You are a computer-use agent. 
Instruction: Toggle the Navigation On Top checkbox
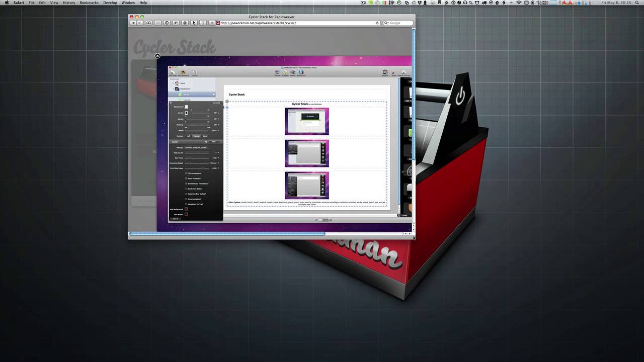(186, 204)
